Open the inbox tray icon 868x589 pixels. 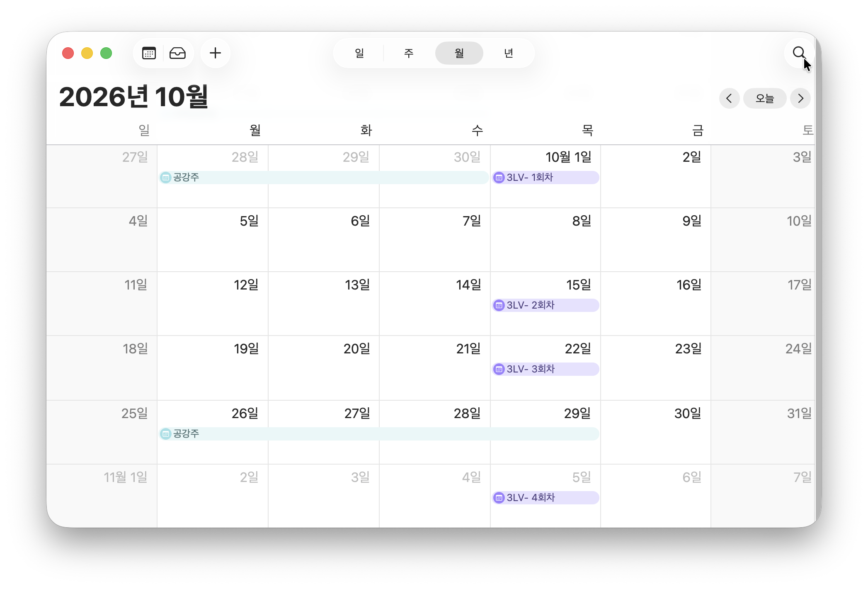(x=177, y=53)
